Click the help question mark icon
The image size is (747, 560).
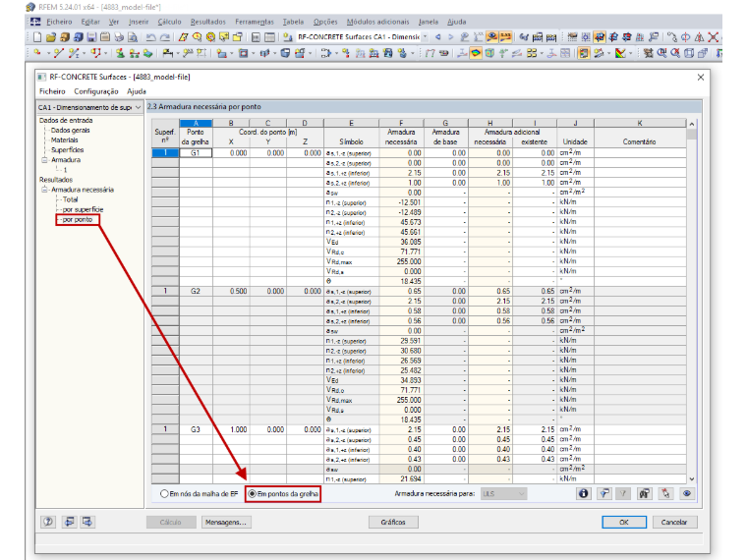point(48,522)
